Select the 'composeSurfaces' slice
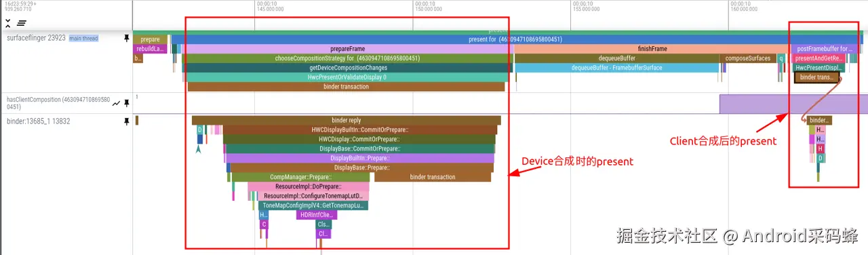The width and height of the screenshot is (868, 255). point(748,58)
